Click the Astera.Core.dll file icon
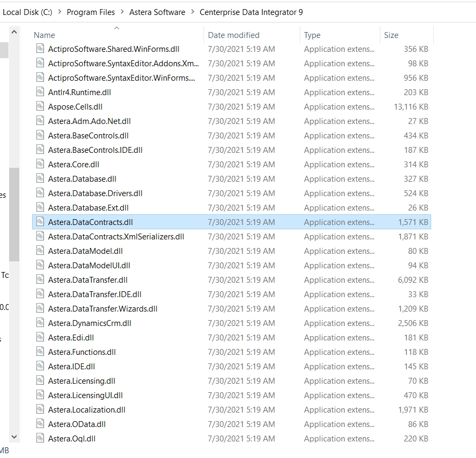 coord(40,164)
